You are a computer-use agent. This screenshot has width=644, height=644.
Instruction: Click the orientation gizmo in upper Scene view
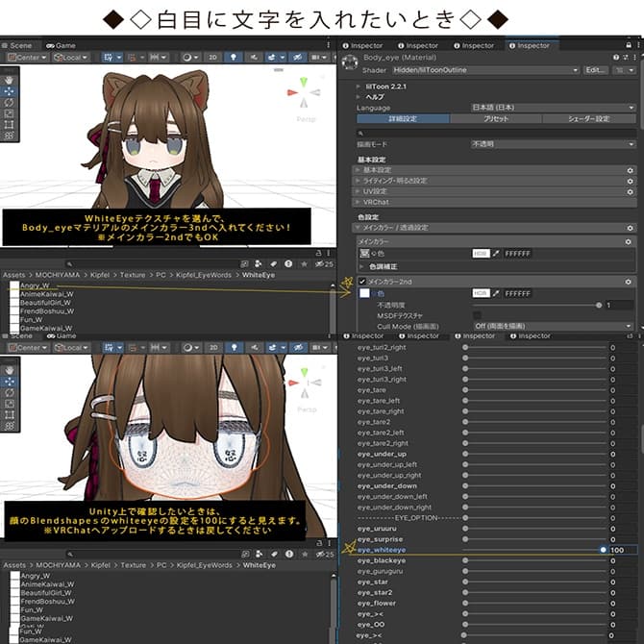[x=304, y=92]
